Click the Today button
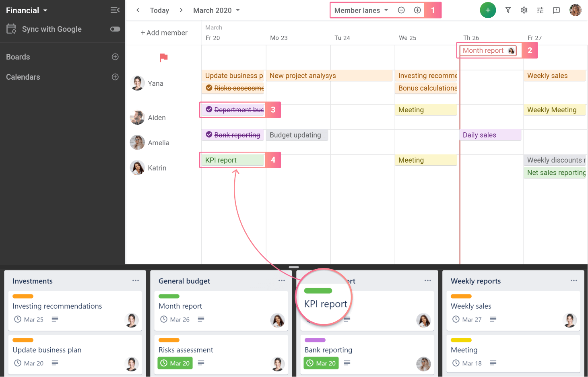The height and width of the screenshot is (377, 588). click(159, 10)
